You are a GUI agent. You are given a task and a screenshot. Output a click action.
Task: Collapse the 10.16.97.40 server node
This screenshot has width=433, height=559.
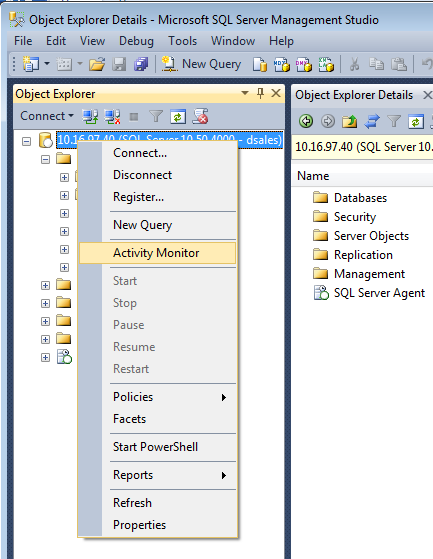tap(26, 141)
